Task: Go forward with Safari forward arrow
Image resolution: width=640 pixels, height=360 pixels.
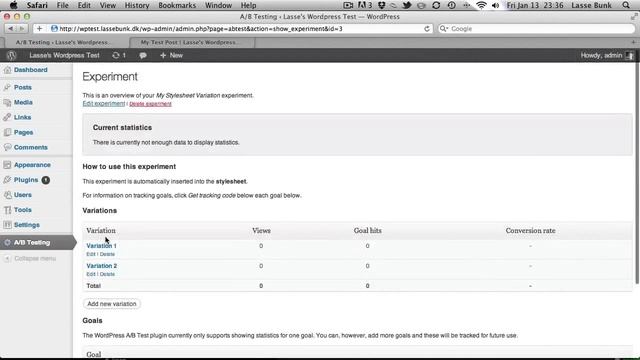Action: point(22,29)
